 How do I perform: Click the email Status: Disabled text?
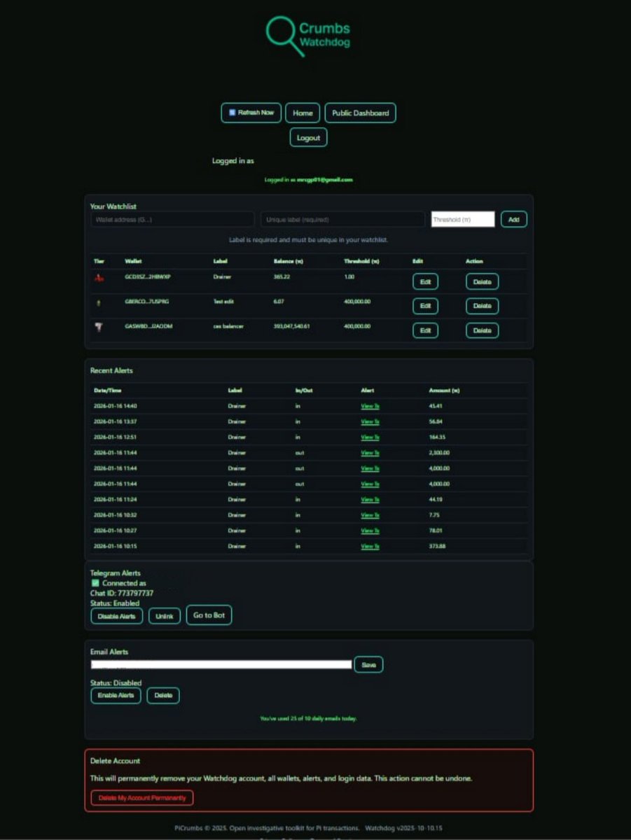coord(116,682)
